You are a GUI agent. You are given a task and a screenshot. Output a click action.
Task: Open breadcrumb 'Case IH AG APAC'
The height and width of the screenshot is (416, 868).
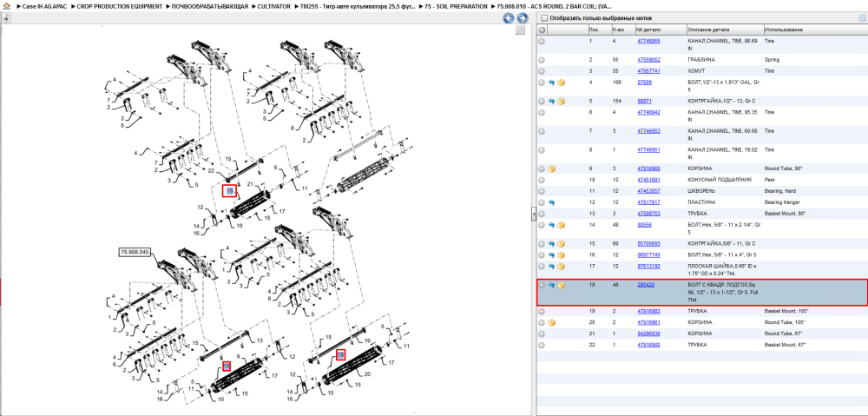(43, 6)
